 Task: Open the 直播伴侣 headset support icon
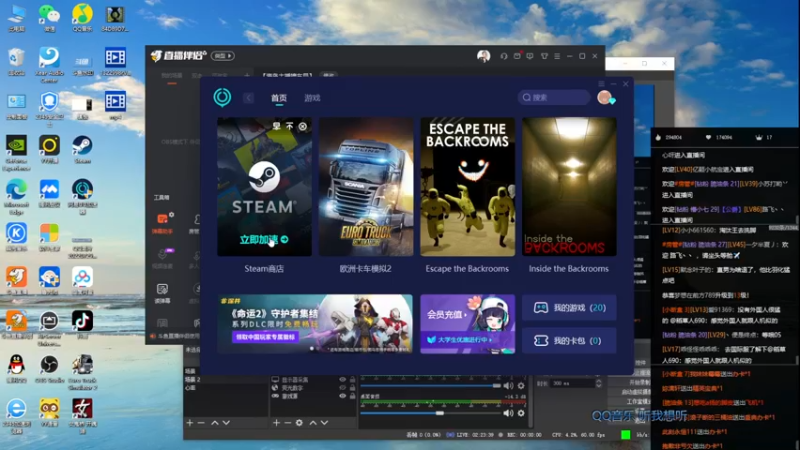tap(504, 56)
